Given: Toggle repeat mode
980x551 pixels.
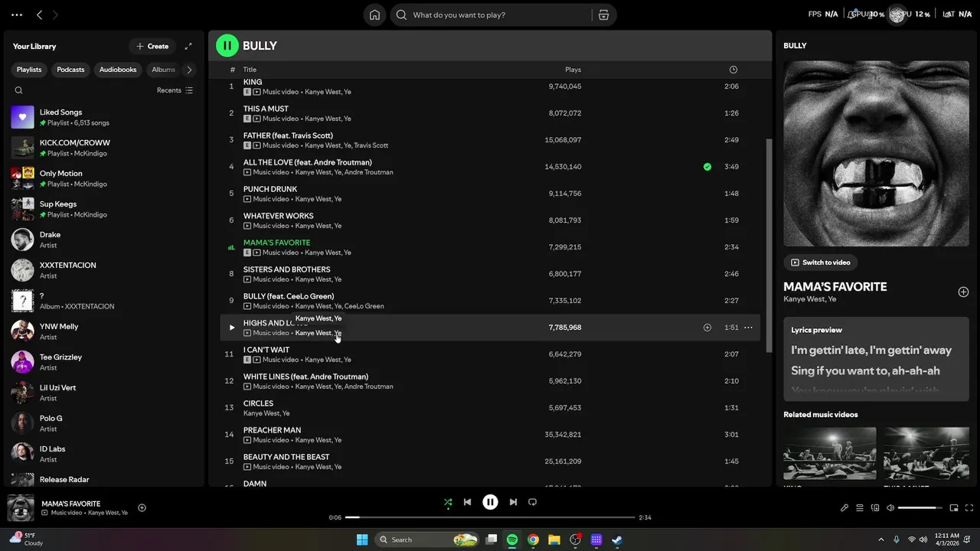Looking at the screenshot, I should [532, 502].
